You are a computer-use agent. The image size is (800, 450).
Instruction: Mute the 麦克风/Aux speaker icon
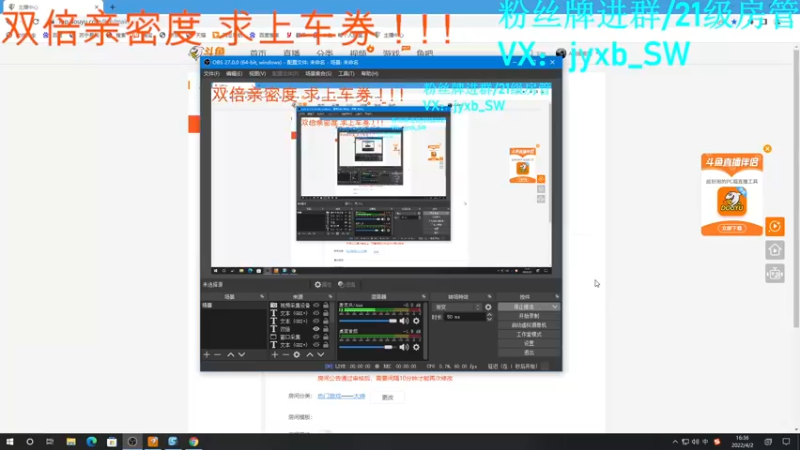click(404, 321)
